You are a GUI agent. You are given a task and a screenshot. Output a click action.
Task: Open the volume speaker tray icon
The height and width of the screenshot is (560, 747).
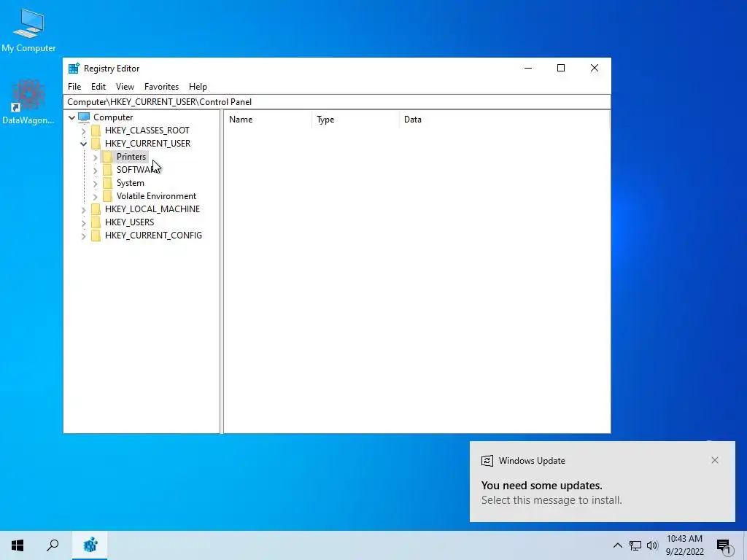652,545
